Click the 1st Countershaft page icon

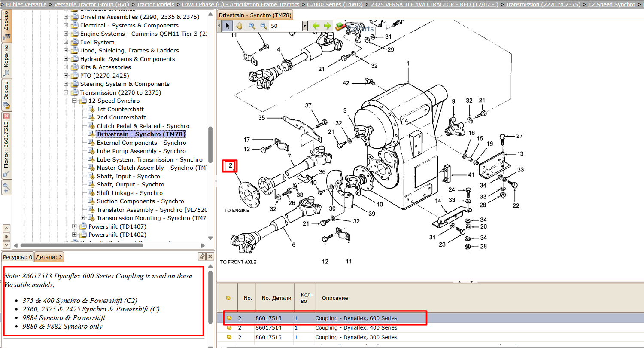click(x=91, y=109)
